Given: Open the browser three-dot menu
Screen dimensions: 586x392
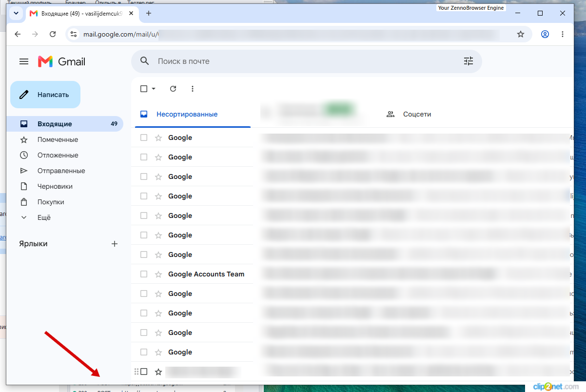Looking at the screenshot, I should (563, 34).
